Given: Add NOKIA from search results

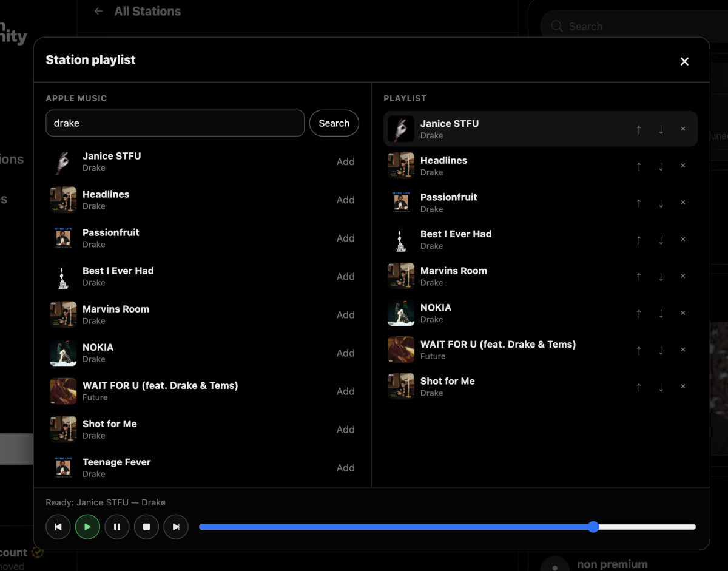Looking at the screenshot, I should click(346, 353).
